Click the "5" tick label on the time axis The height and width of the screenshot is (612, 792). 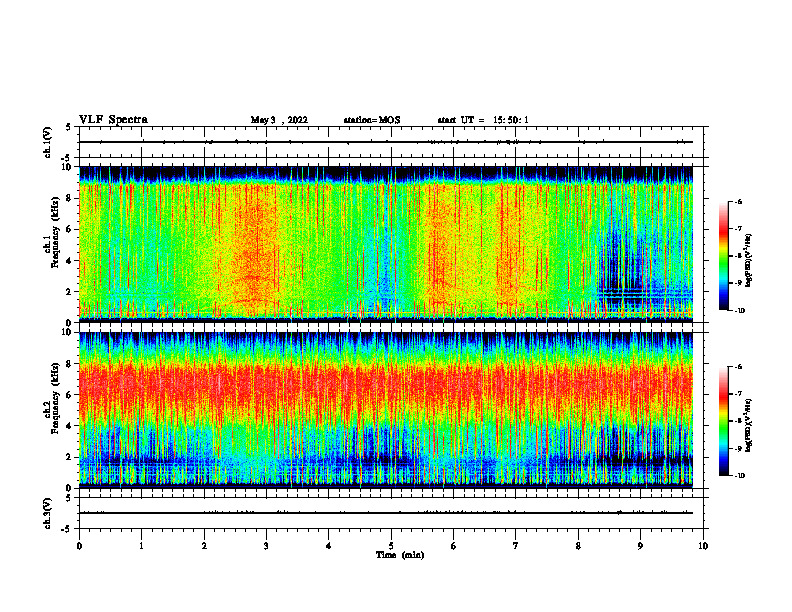[x=391, y=546]
